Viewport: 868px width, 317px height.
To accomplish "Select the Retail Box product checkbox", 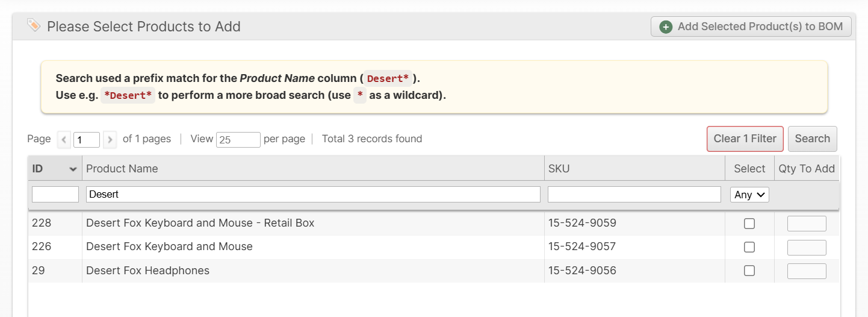I will coord(749,224).
